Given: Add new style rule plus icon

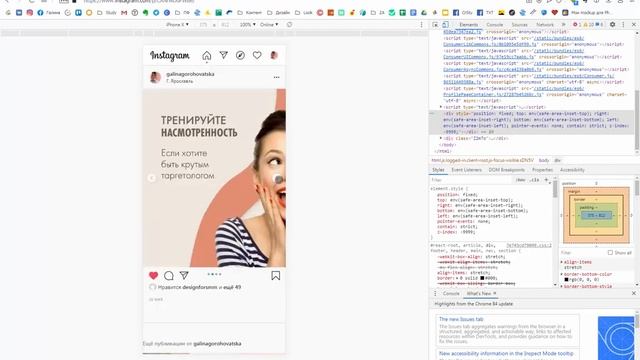Looking at the screenshot, I should (547, 180).
